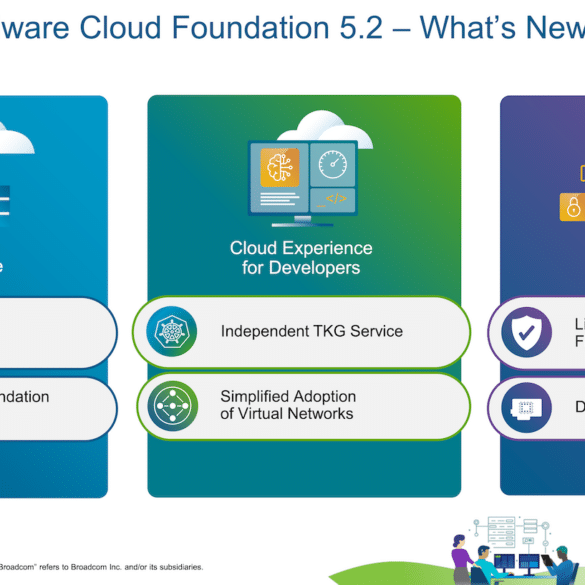Click the shield checkmark icon
Viewport: 585px width, 585px height.
click(526, 332)
